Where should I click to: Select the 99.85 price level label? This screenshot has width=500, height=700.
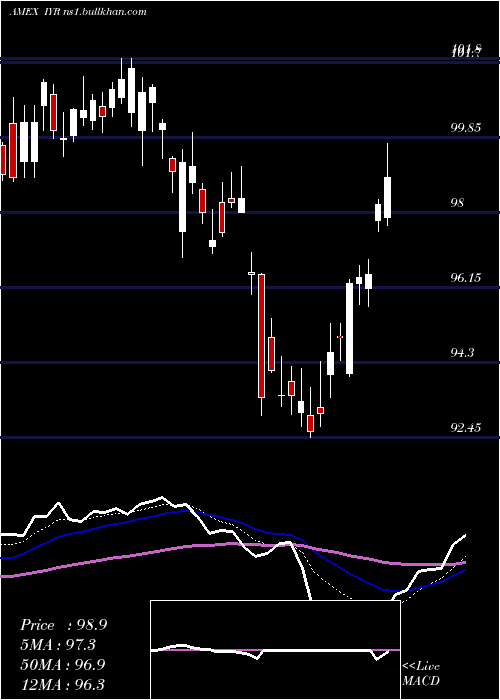pyautogui.click(x=466, y=128)
